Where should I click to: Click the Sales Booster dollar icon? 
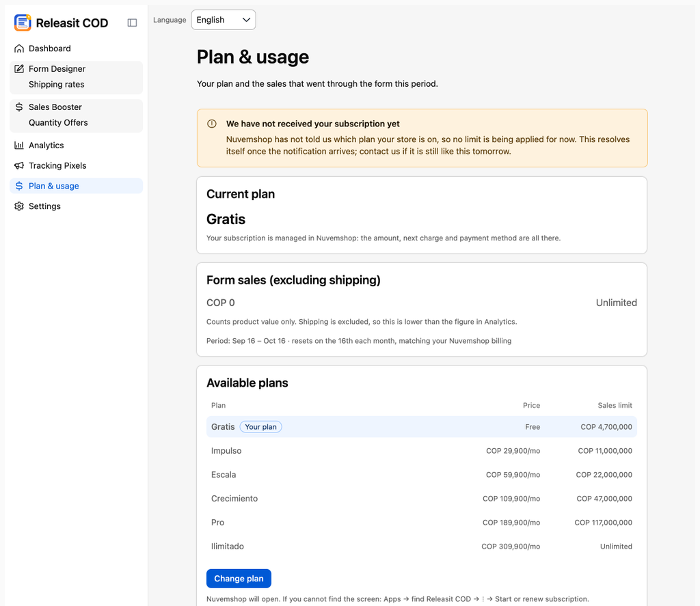coord(18,107)
